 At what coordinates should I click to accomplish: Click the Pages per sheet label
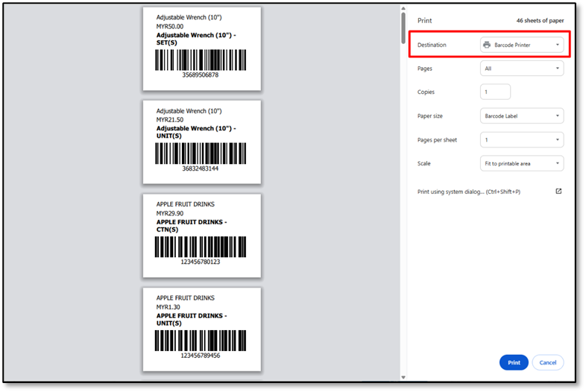point(437,140)
